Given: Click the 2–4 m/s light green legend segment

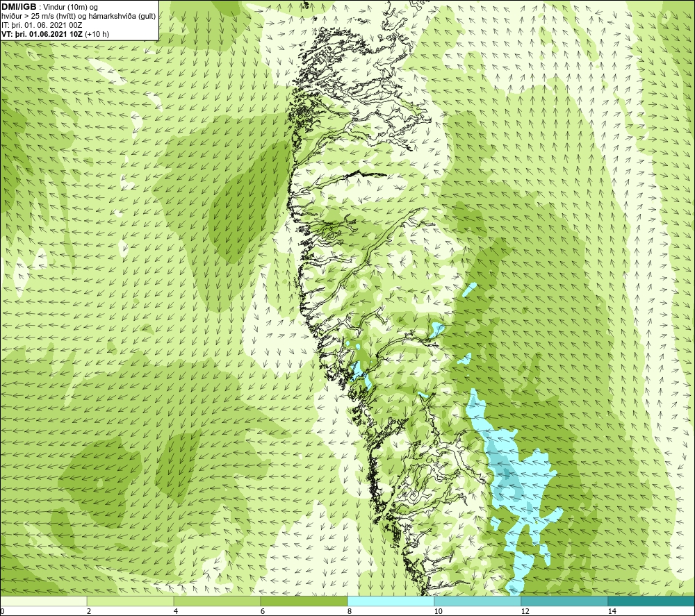Looking at the screenshot, I should coord(131,601).
